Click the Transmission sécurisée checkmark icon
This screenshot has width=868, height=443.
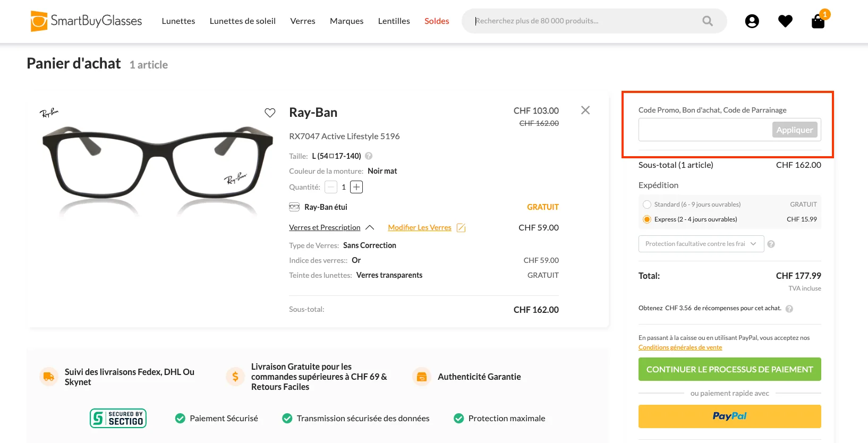[x=287, y=419]
